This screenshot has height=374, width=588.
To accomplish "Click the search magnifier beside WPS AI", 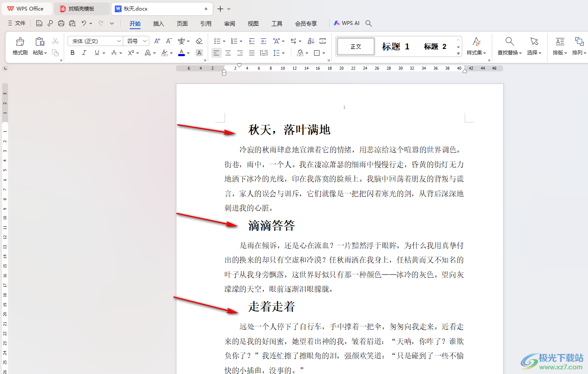I will pos(369,23).
